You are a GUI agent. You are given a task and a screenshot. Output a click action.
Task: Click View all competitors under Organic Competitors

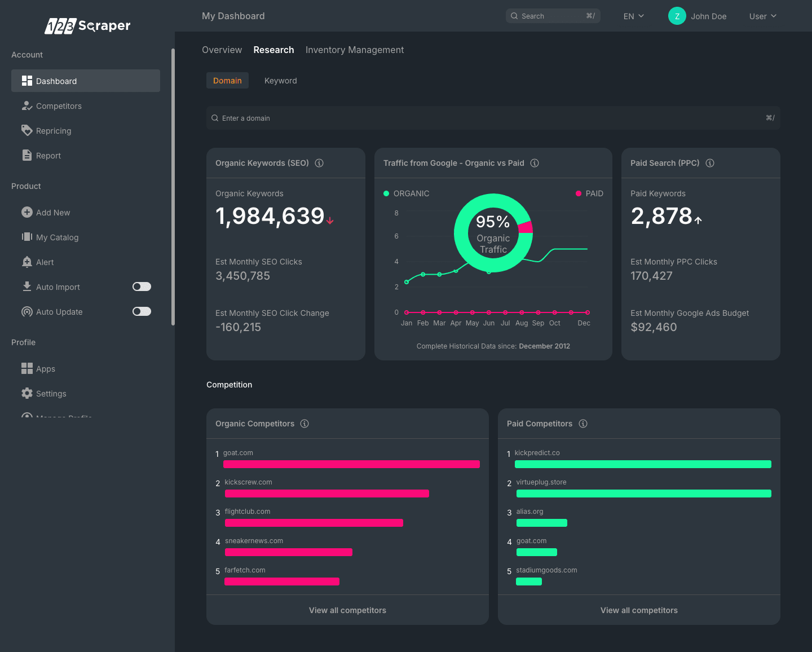pyautogui.click(x=347, y=610)
